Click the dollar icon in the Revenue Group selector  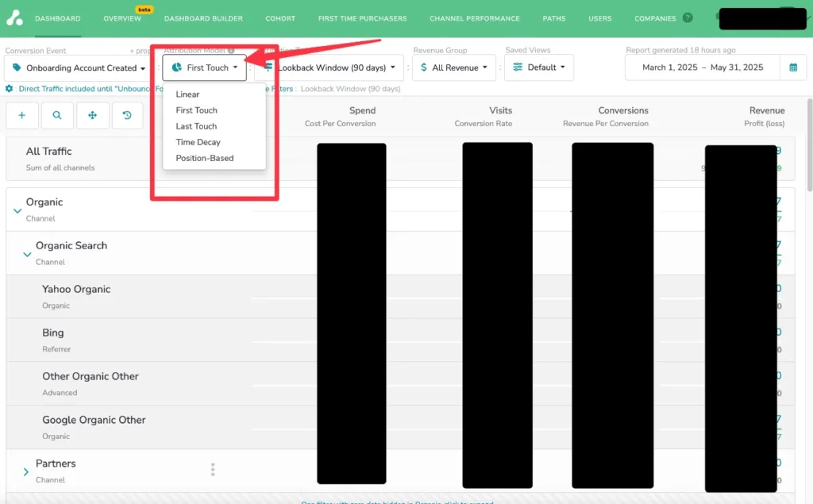(424, 67)
